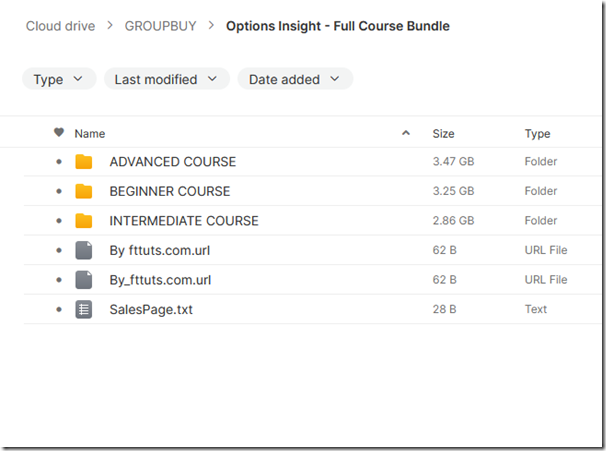
Task: Click the 3.25 GB size value
Action: [x=453, y=191]
